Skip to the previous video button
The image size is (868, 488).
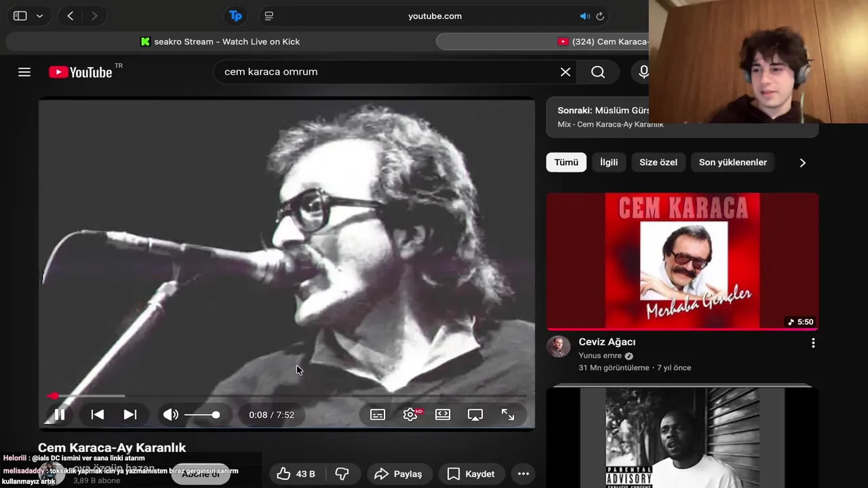(98, 415)
